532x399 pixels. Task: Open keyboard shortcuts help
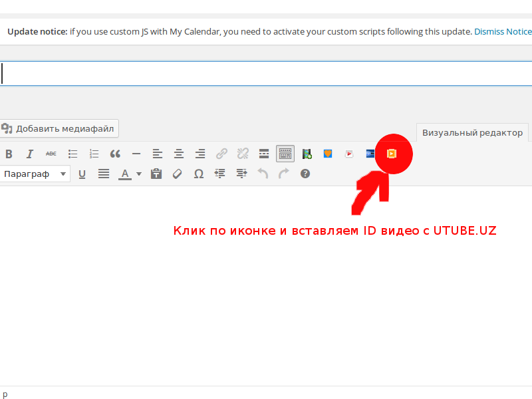click(305, 174)
